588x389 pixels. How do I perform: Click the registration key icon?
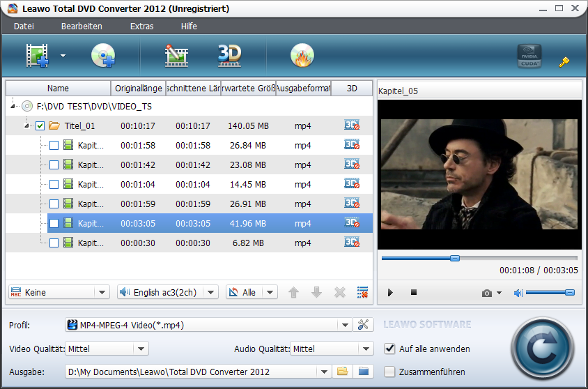pos(564,61)
